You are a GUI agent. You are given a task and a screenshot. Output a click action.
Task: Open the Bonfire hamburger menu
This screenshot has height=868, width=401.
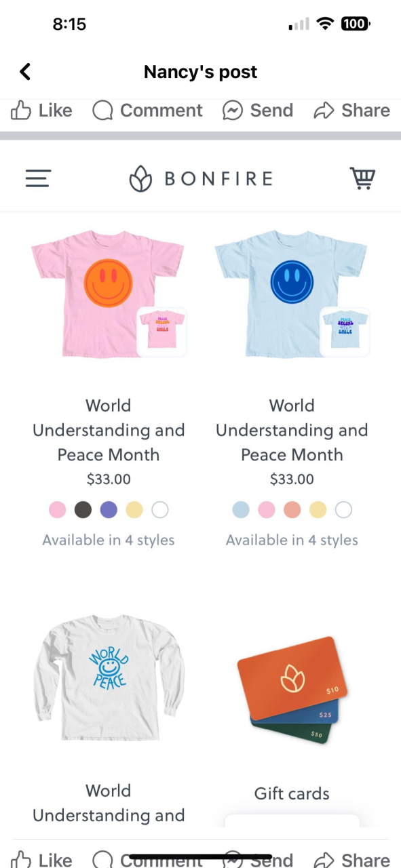tap(38, 178)
